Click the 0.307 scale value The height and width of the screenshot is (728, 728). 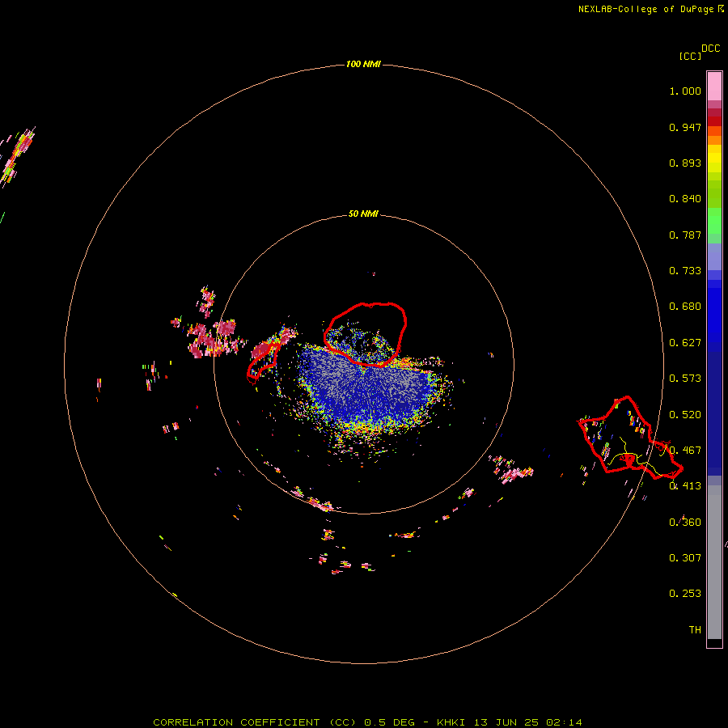coord(685,558)
